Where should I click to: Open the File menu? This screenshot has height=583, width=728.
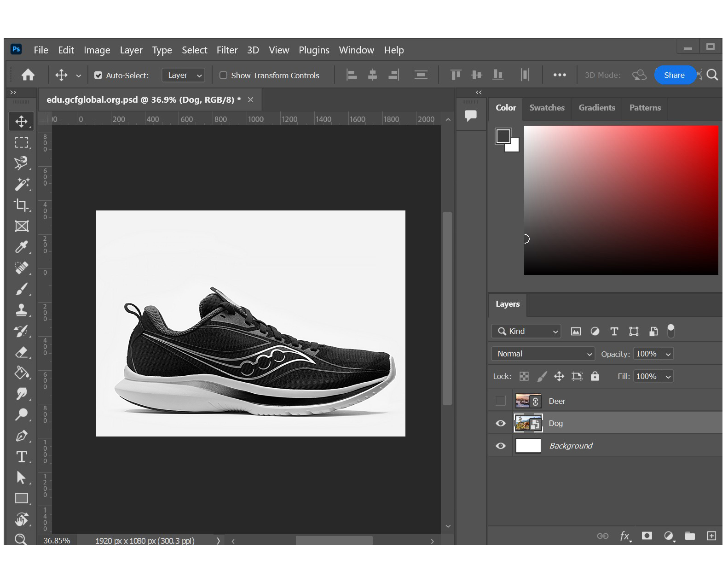(41, 50)
